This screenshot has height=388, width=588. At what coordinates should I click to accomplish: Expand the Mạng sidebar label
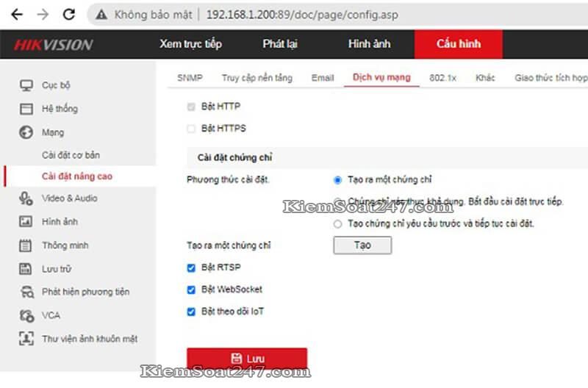point(53,132)
